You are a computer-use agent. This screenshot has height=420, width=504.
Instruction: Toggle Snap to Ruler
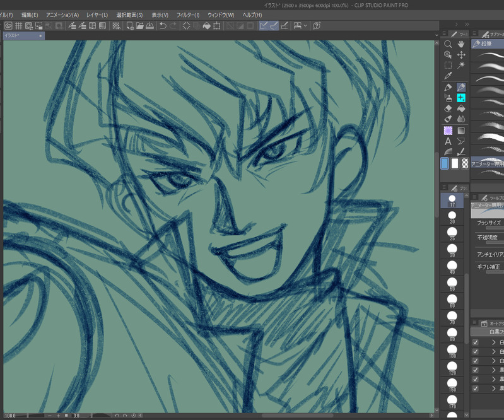(x=264, y=26)
